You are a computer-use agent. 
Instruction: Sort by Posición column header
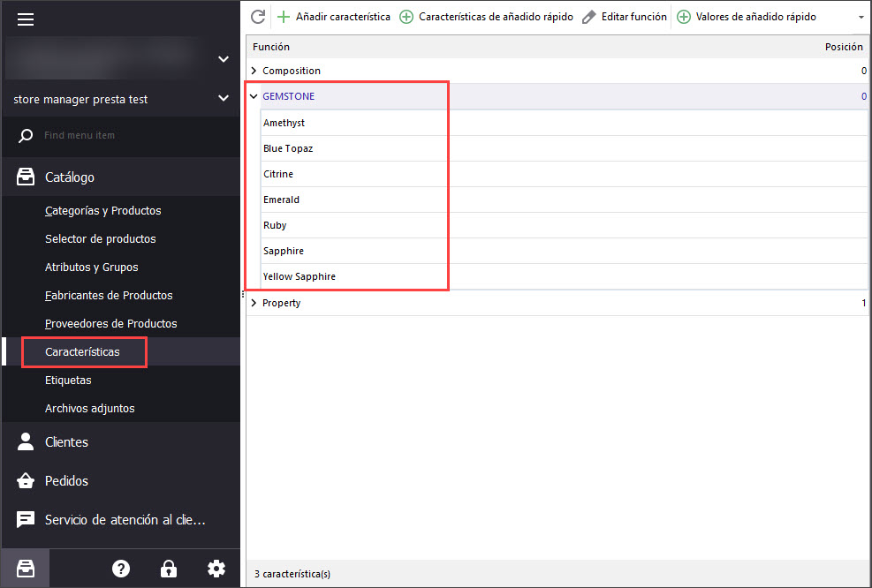[x=844, y=47]
